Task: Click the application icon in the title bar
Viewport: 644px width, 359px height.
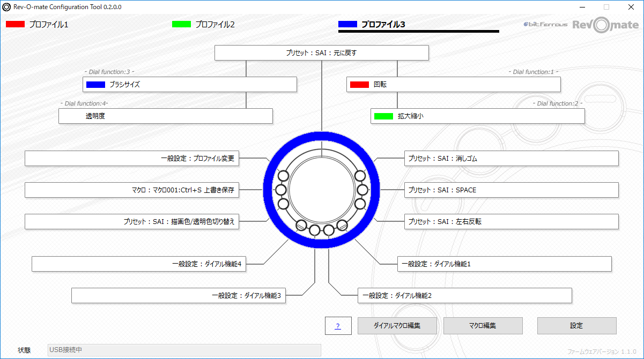Action: (5, 6)
